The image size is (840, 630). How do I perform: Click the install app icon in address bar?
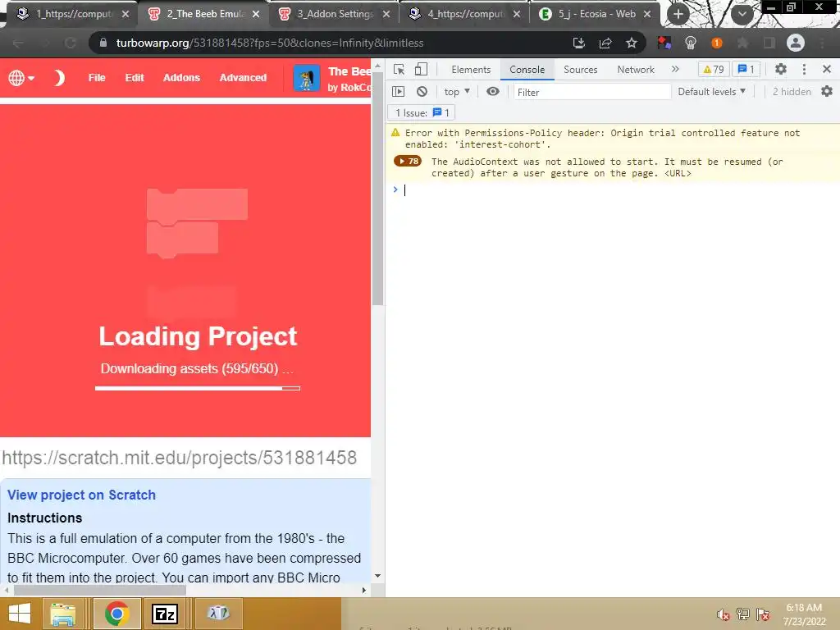point(578,43)
